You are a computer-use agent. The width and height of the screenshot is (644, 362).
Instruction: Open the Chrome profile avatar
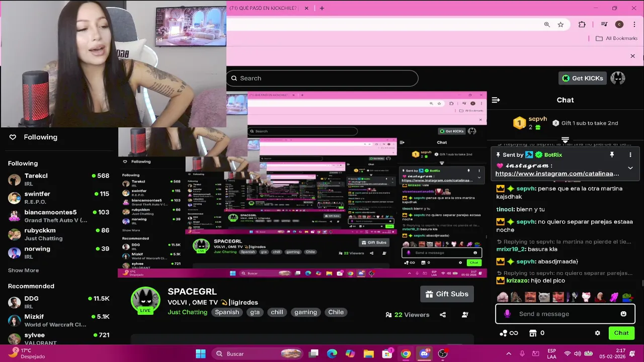pyautogui.click(x=619, y=25)
